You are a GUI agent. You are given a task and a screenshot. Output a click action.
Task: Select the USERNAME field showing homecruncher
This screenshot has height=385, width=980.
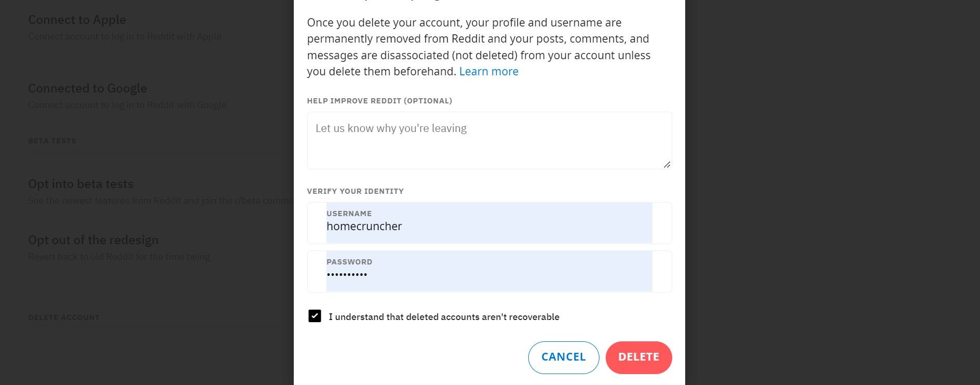489,223
